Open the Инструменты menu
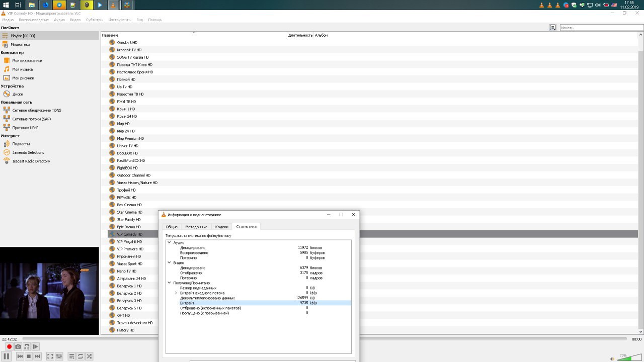Image resolution: width=644 pixels, height=362 pixels. [x=120, y=20]
